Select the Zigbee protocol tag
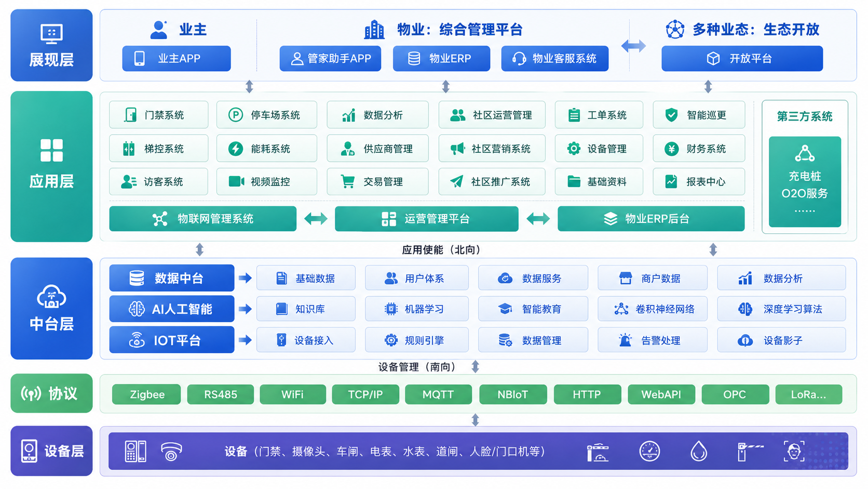Viewport: 868px width, 489px height. 147,394
